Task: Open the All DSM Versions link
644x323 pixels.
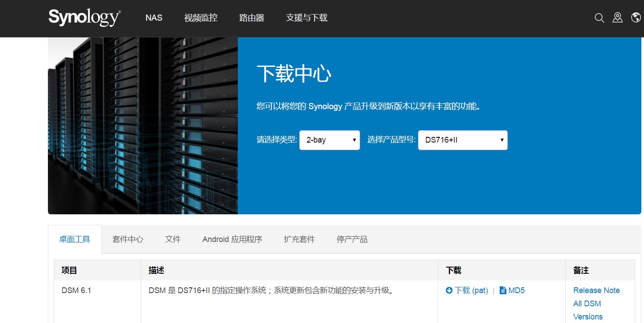Action: pyautogui.click(x=588, y=310)
